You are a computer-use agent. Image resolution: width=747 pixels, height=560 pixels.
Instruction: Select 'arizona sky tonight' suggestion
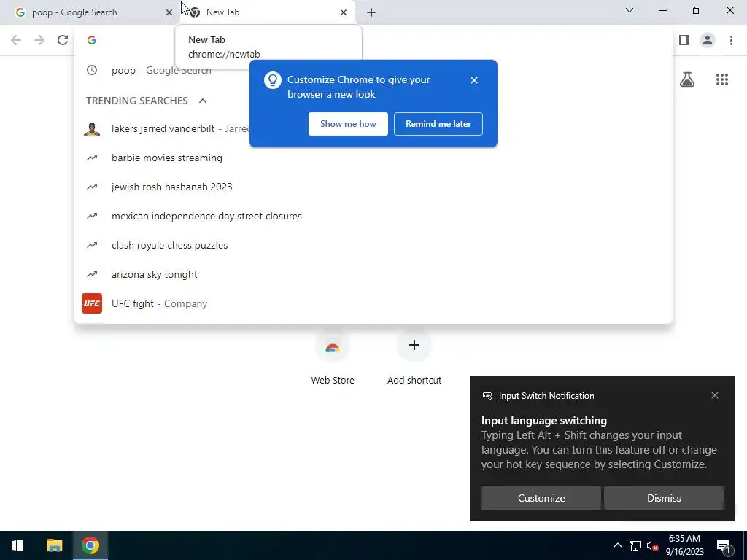373,274
